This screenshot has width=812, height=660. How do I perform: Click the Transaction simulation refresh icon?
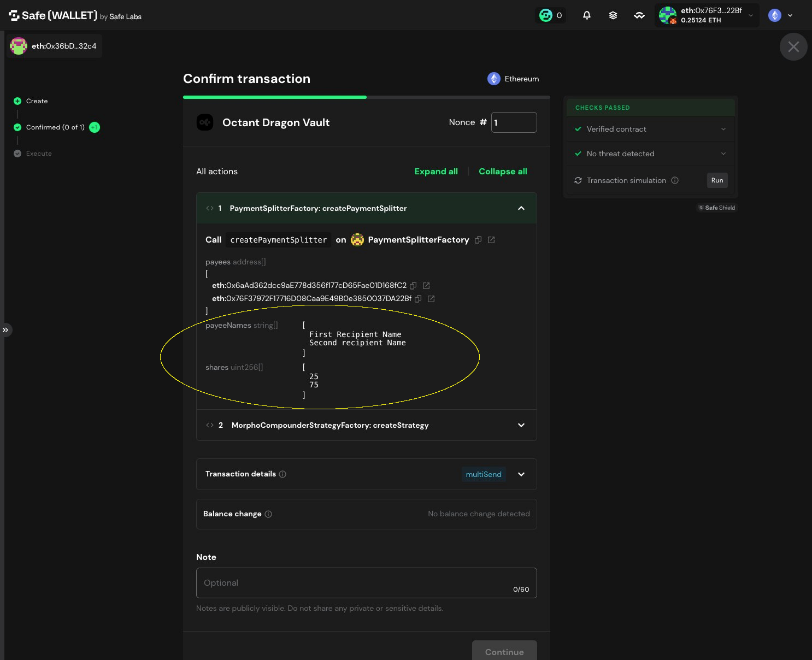click(x=578, y=180)
